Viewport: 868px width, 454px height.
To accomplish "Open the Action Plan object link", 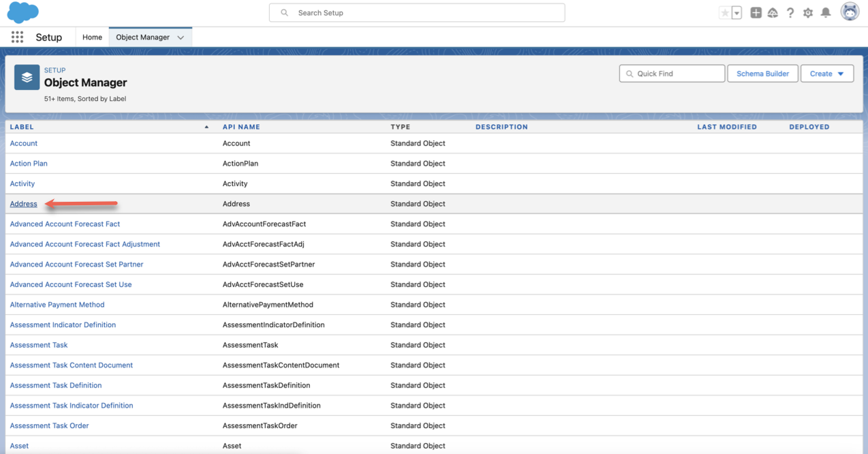I will coord(29,164).
